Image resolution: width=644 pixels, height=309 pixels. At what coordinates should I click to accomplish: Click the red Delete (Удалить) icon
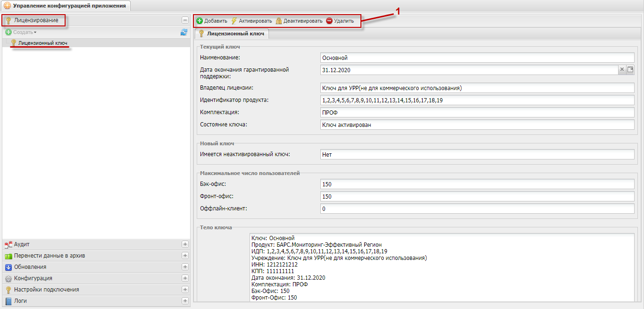click(329, 21)
